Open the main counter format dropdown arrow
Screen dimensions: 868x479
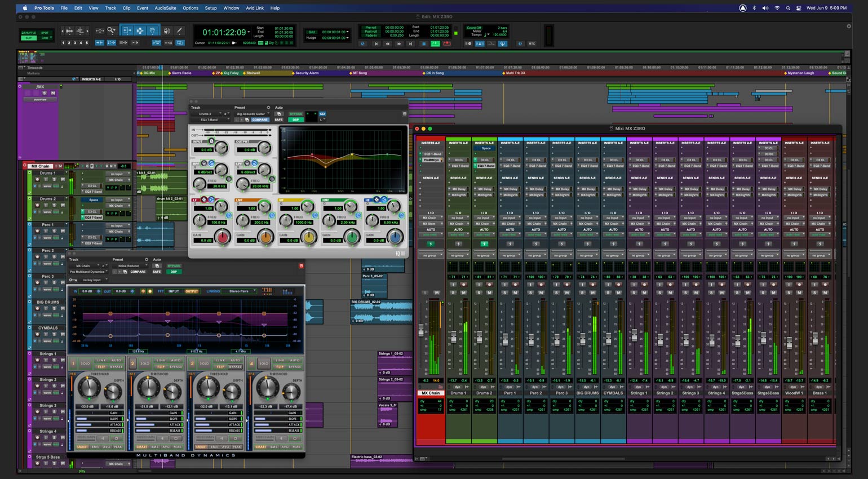click(x=249, y=32)
